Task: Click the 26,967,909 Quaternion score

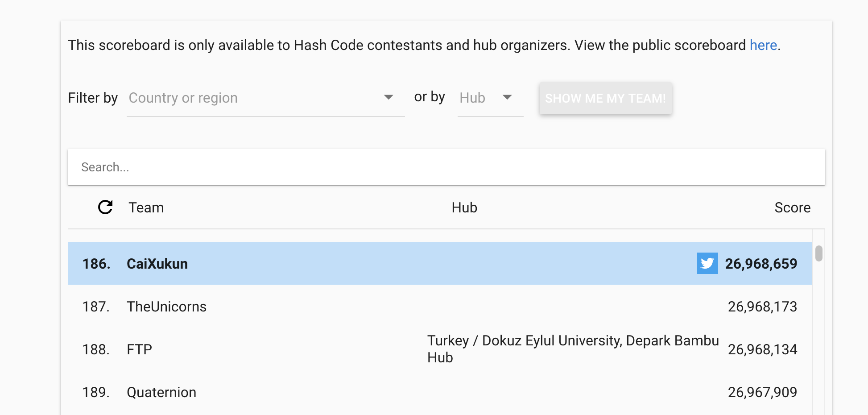Action: [762, 392]
